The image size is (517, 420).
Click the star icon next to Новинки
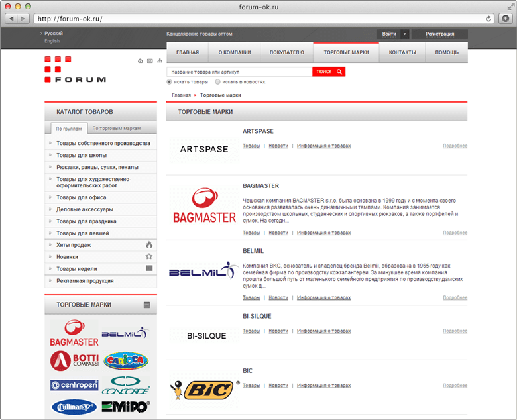coord(149,257)
